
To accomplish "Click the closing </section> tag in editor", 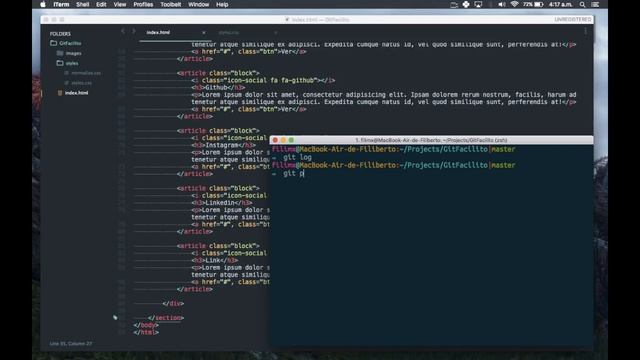I will click(x=166, y=318).
